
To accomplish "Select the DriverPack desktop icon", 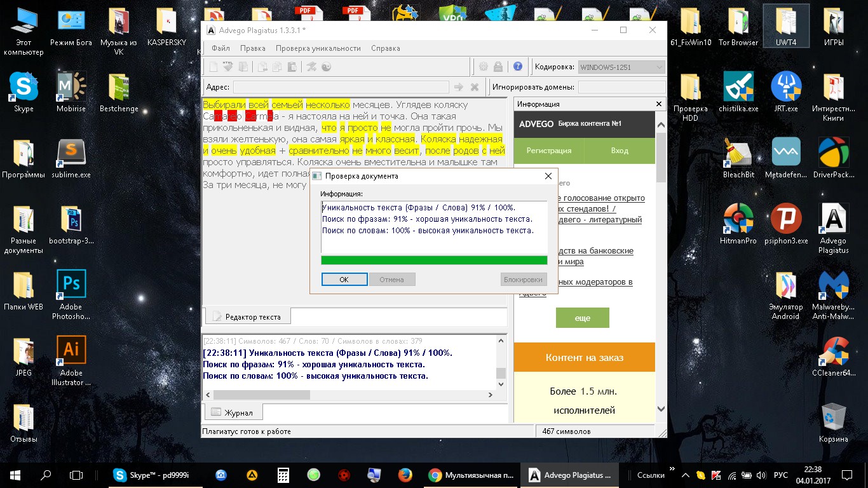I will coord(833,158).
